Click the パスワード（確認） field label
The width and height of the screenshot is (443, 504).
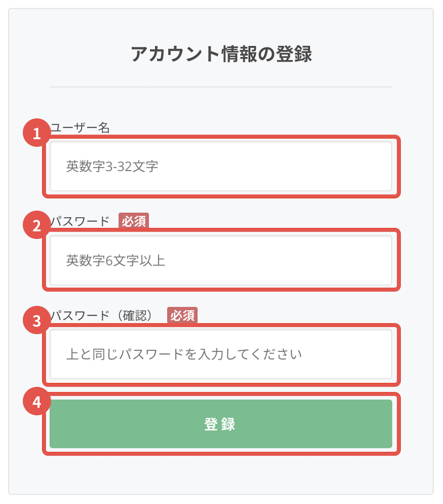pos(105,316)
